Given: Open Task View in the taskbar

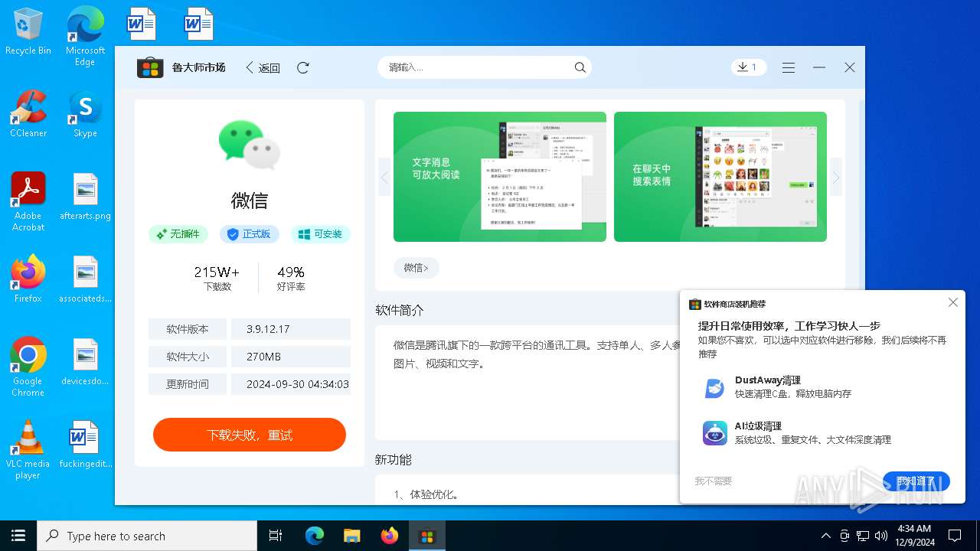Looking at the screenshot, I should point(276,536).
